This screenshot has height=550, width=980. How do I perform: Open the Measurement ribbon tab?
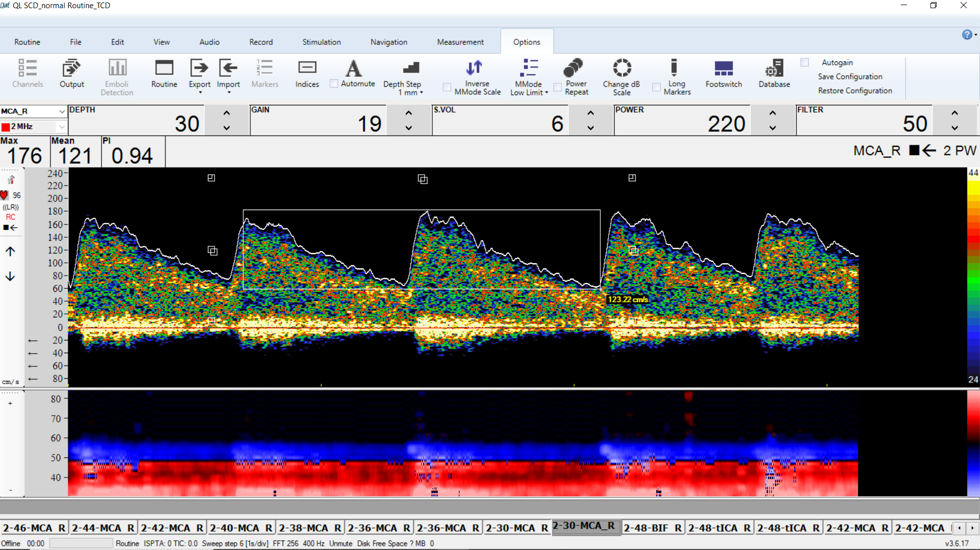coord(460,42)
